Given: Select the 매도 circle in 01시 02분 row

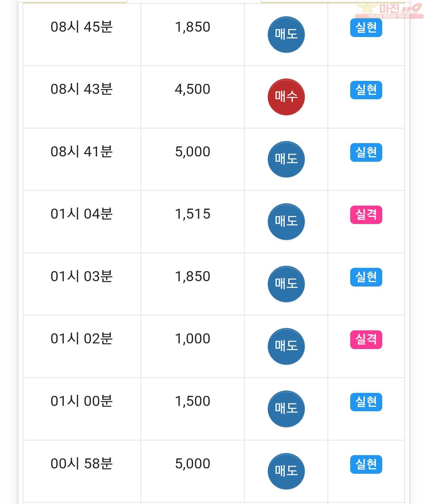Looking at the screenshot, I should 286,346.
